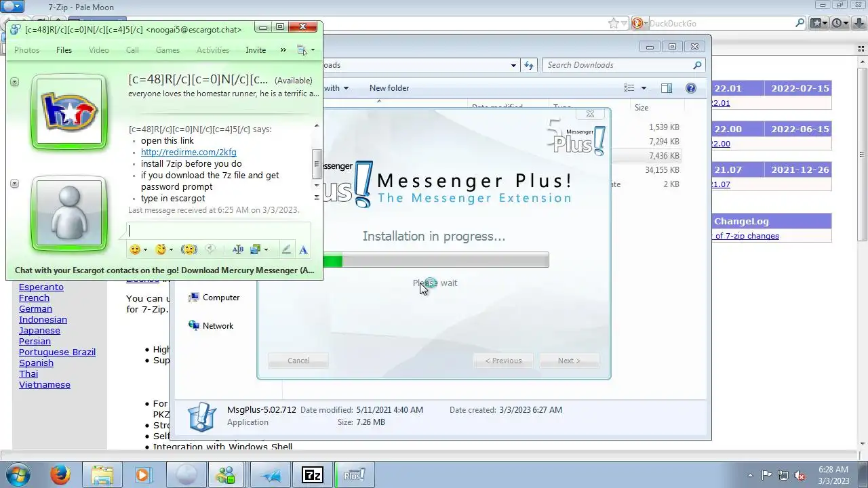The image size is (868, 488).
Task: Click Cancel in Messenger Plus installer
Action: click(298, 361)
